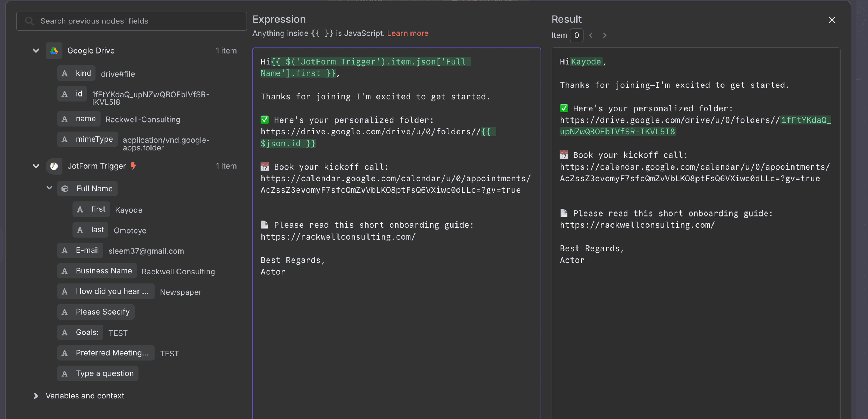Click the JotForm Trigger node icon

[54, 166]
